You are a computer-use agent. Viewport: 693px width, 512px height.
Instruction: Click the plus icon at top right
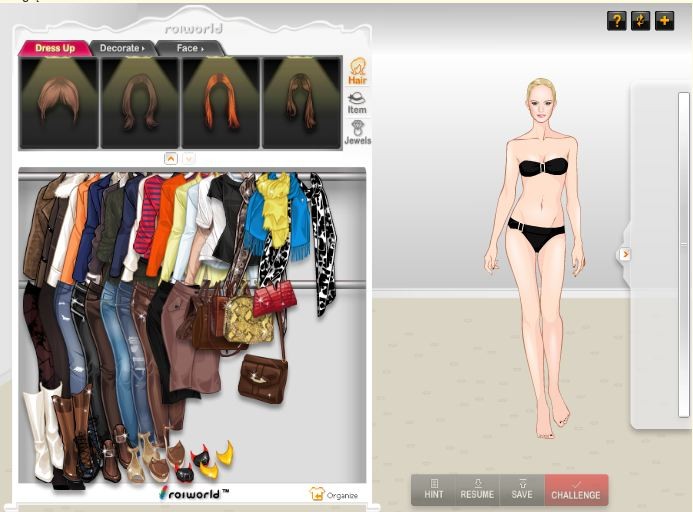(x=664, y=21)
